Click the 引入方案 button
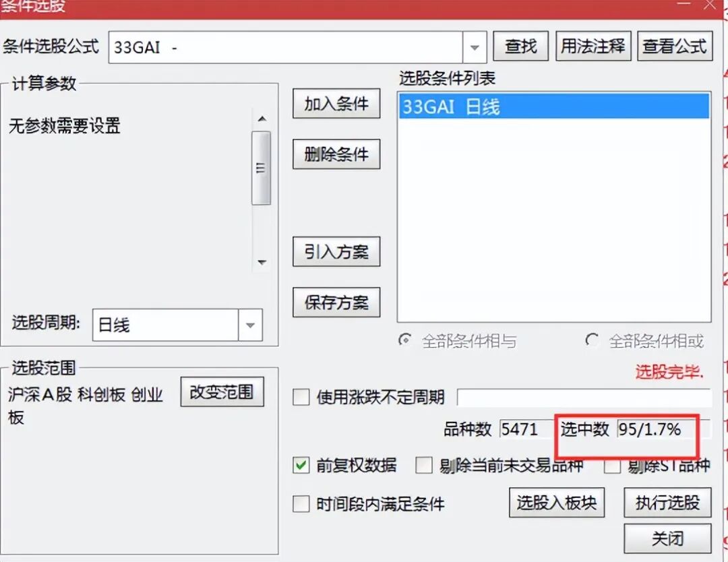 [x=336, y=251]
